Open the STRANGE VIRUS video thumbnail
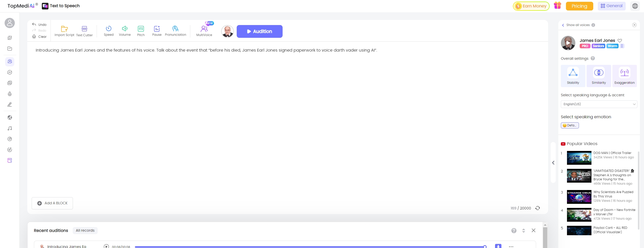This screenshot has width=644, height=248. (x=579, y=197)
